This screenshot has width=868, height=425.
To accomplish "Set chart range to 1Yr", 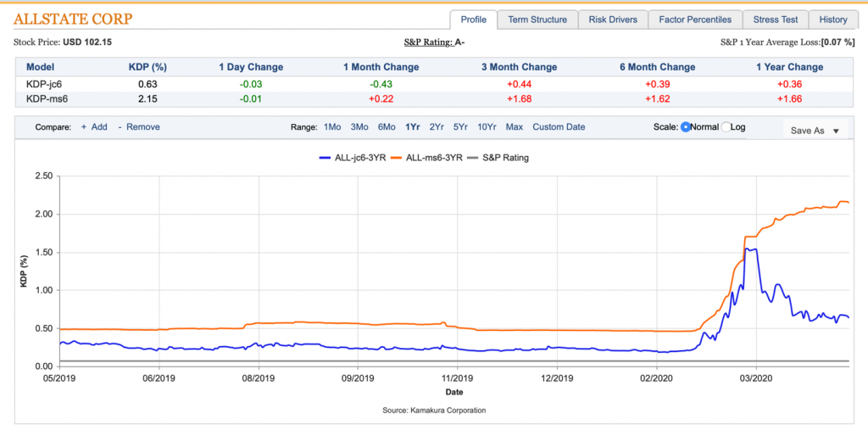I will click(x=413, y=127).
